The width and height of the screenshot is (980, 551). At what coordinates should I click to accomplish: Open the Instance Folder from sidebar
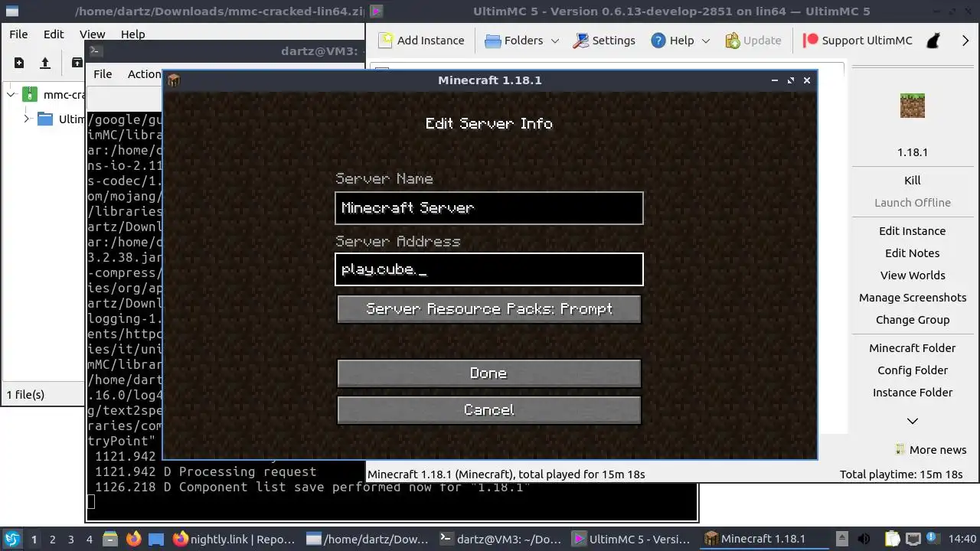tap(912, 393)
